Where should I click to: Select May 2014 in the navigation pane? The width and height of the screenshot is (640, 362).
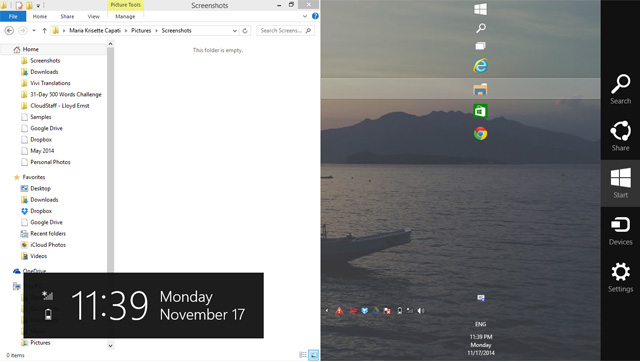[42, 151]
